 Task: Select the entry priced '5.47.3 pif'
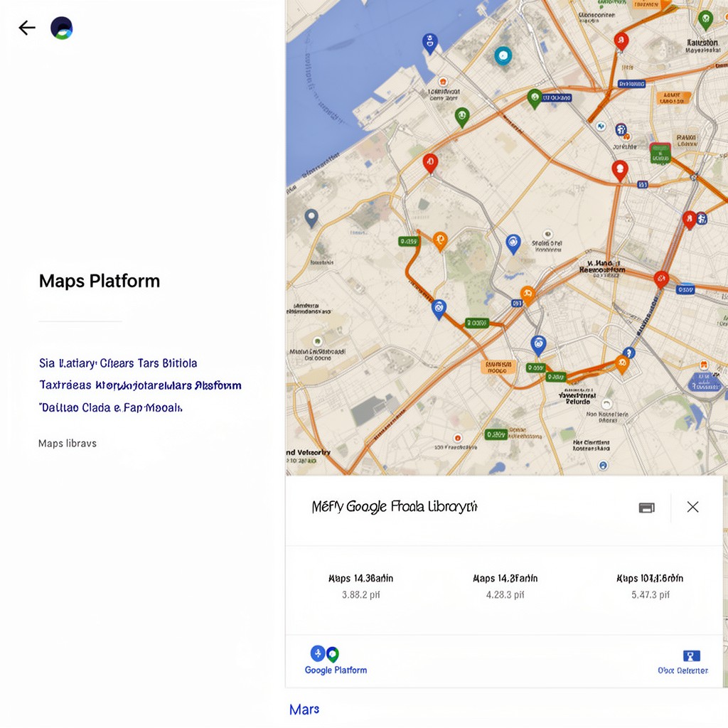coord(650,587)
